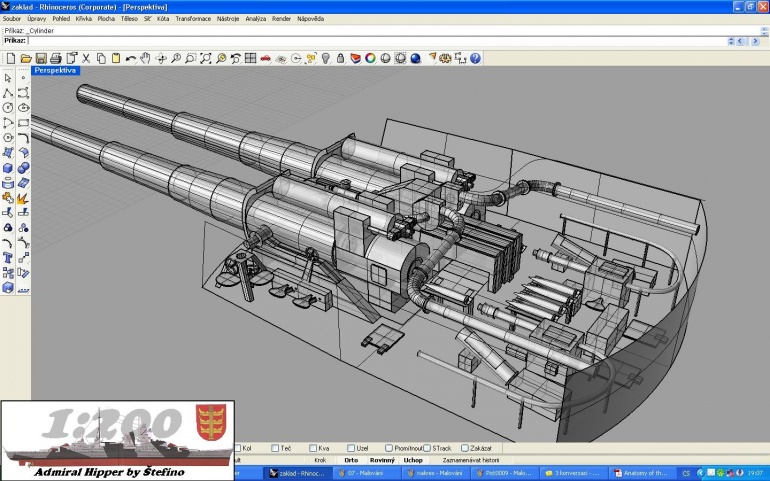Open Help with the question mark icon
Image resolution: width=770 pixels, height=481 pixels.
tap(475, 58)
